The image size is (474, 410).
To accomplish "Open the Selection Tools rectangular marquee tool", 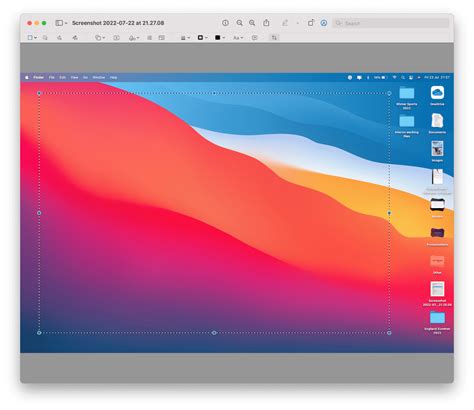I will pyautogui.click(x=30, y=38).
